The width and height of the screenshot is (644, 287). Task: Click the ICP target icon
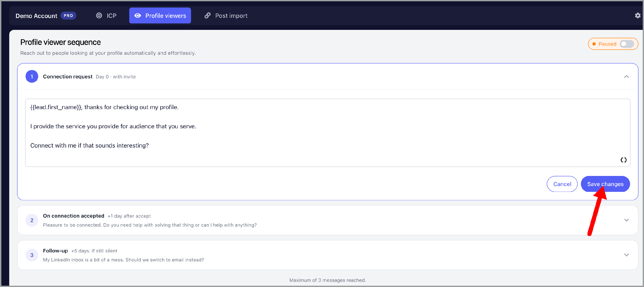click(99, 15)
